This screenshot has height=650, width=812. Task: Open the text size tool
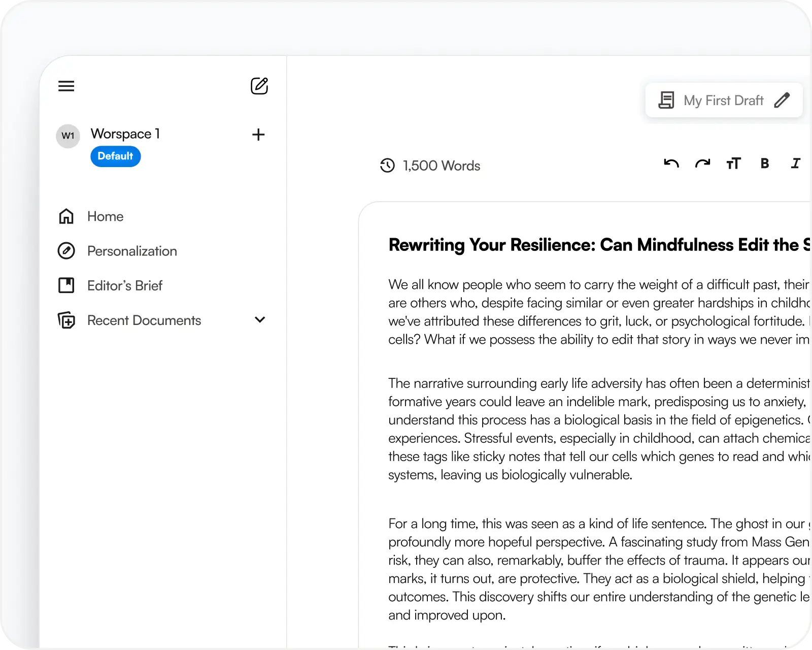point(733,164)
